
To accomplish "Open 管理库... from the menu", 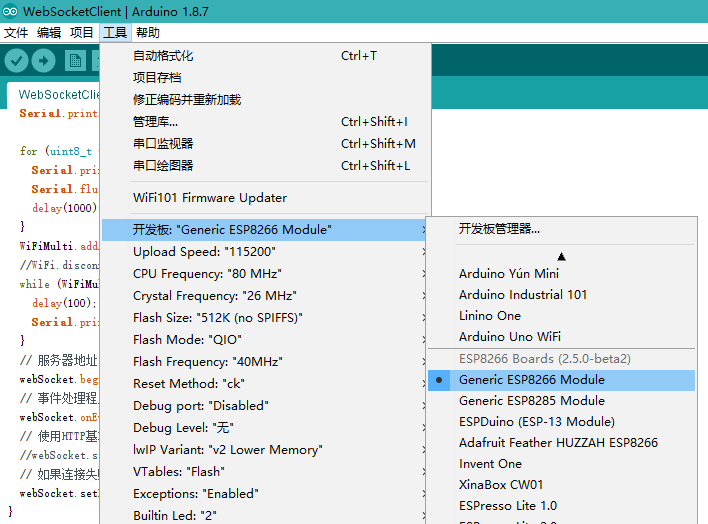I will [265, 122].
